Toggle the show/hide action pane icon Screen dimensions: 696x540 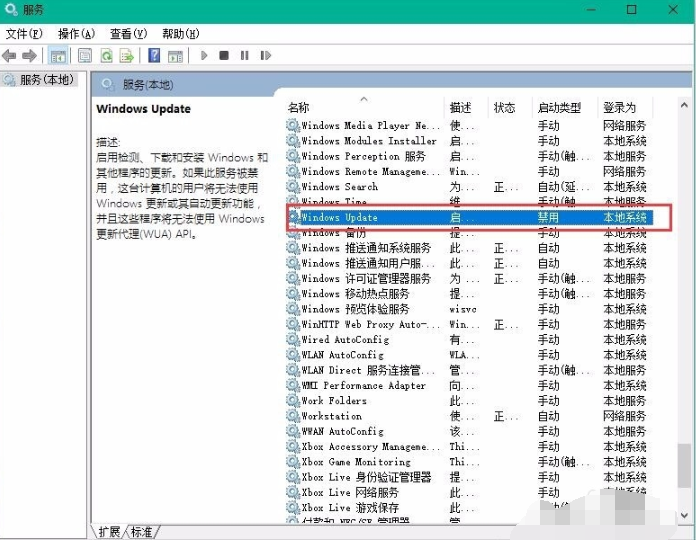(x=175, y=56)
